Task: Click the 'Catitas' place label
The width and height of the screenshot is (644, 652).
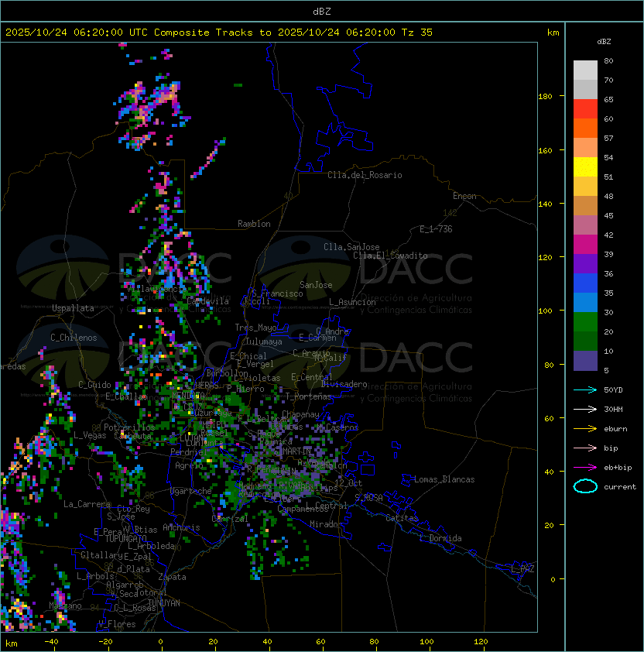Action: tap(402, 518)
